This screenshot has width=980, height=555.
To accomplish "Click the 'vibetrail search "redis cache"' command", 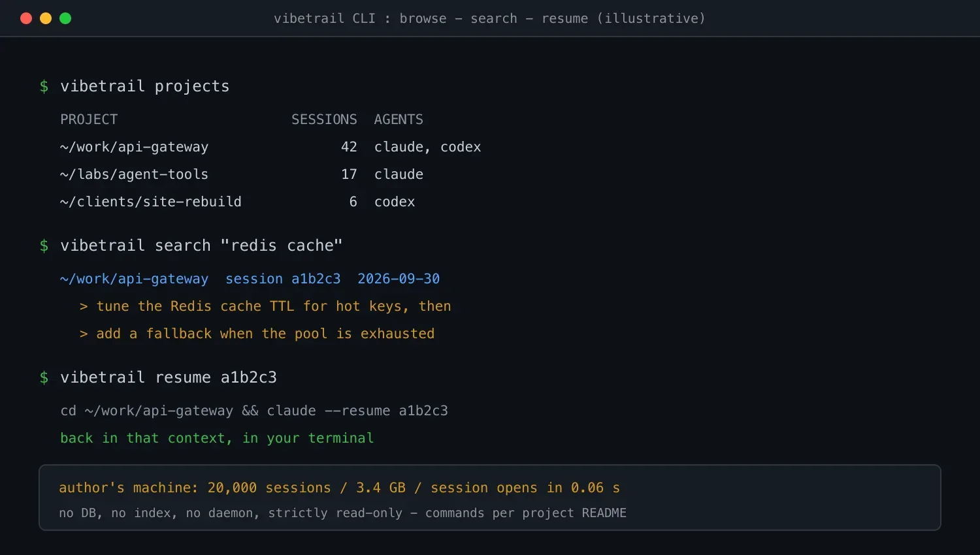I will click(x=201, y=246).
